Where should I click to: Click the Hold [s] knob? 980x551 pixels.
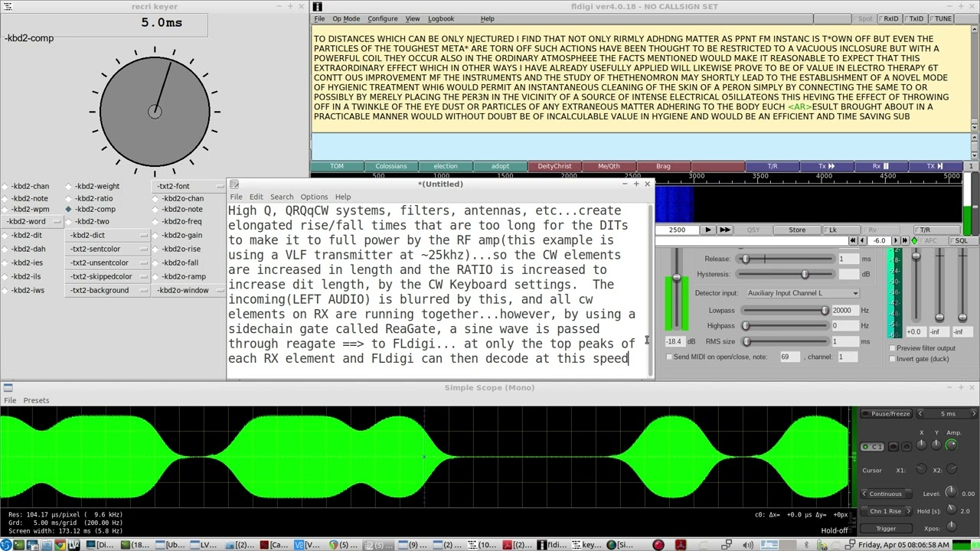[x=951, y=510]
